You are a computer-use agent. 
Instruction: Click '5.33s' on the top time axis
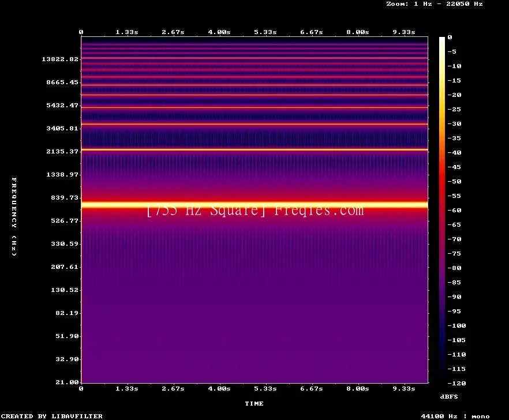pos(265,32)
